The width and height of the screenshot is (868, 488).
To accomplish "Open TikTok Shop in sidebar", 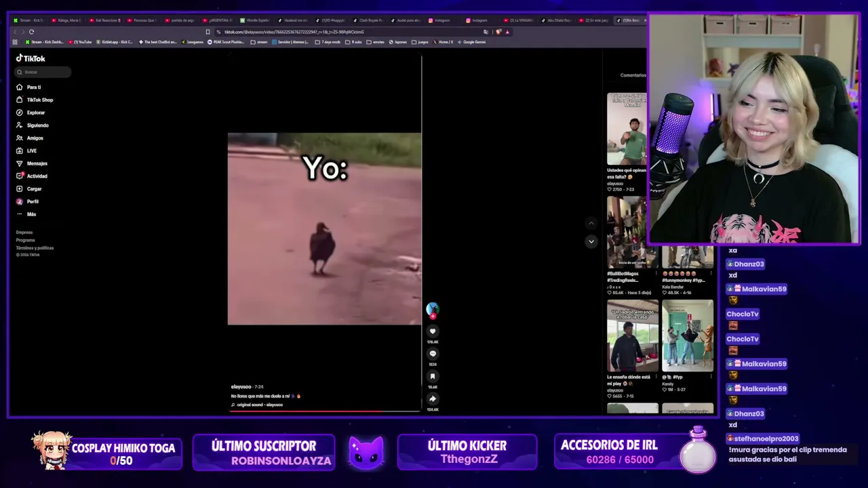I will coord(35,100).
